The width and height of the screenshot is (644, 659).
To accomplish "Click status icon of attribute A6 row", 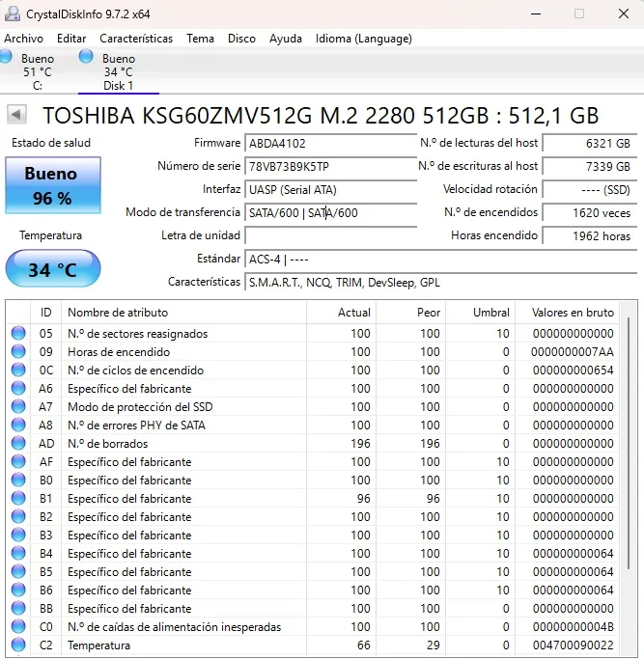I will [18, 388].
